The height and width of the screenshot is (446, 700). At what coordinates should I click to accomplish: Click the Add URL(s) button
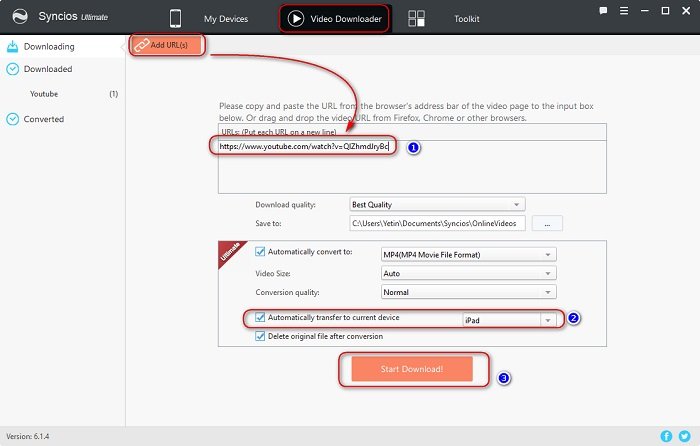(166, 45)
